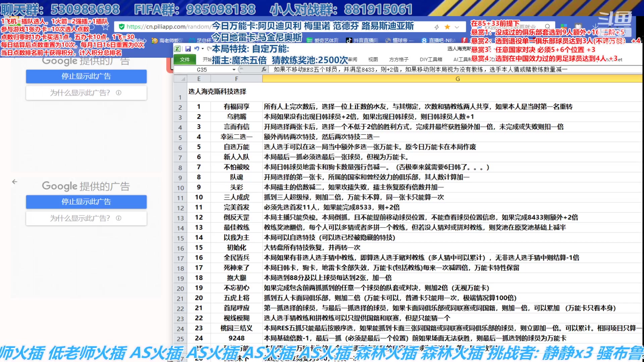Click the Save icon on the quick access toolbar
This screenshot has height=362, width=644.
click(x=188, y=49)
